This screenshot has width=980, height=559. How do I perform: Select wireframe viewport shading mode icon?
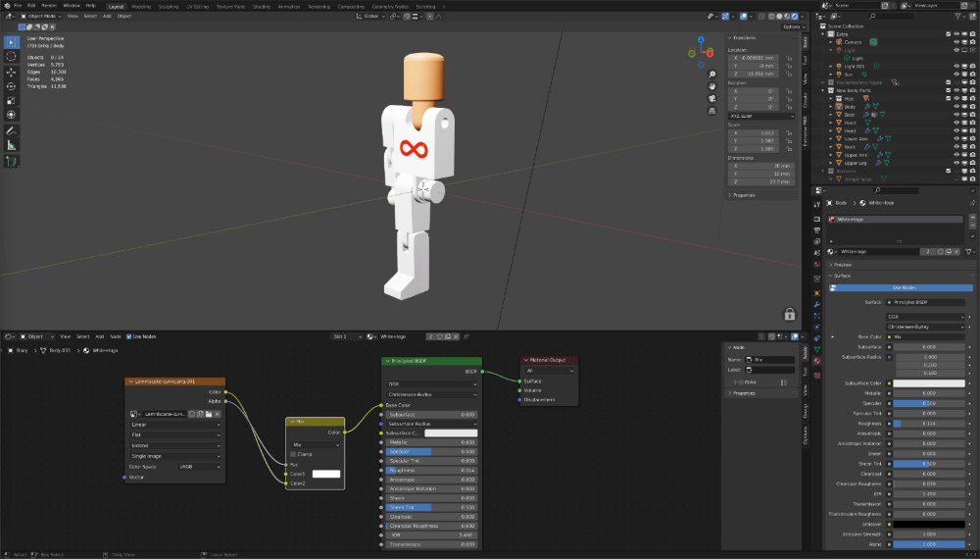[x=772, y=17]
